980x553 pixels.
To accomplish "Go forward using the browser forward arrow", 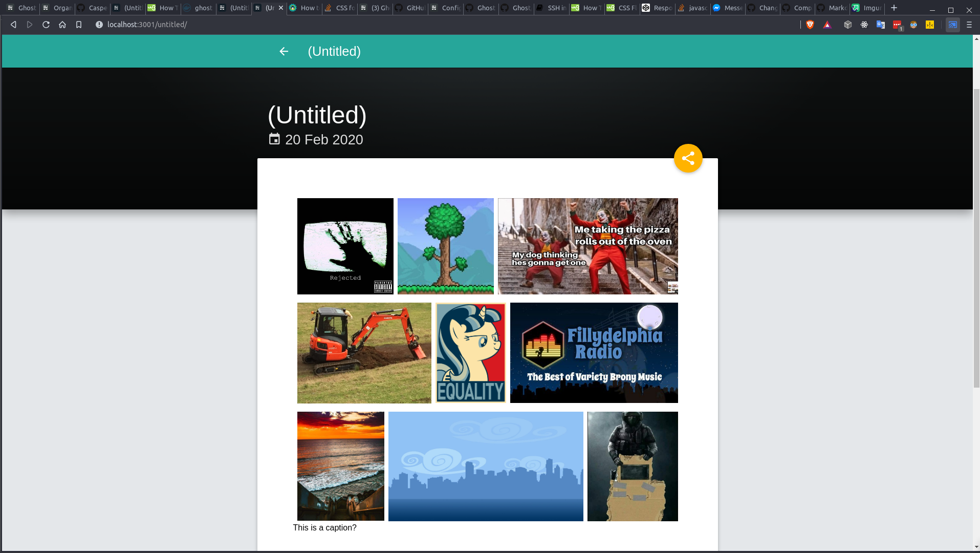I will (30, 25).
